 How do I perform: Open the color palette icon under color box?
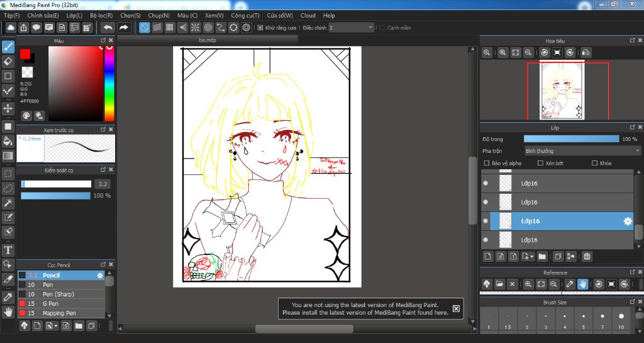(x=26, y=115)
